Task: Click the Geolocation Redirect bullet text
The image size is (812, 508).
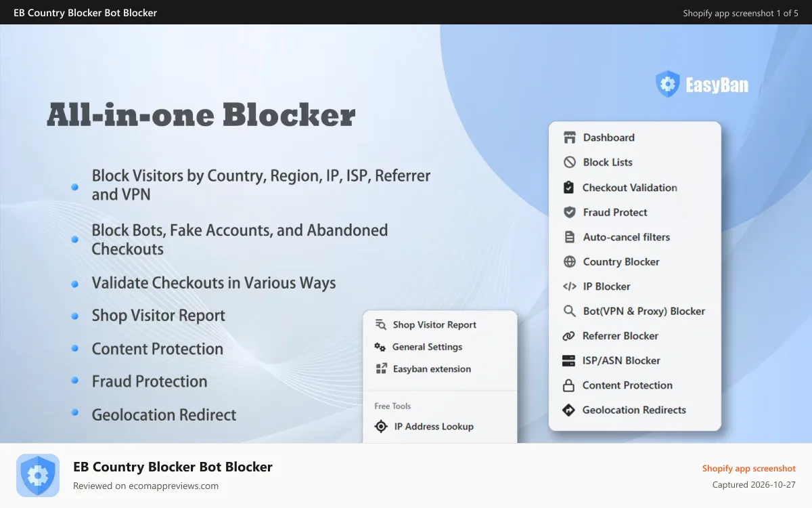Action: (x=164, y=415)
